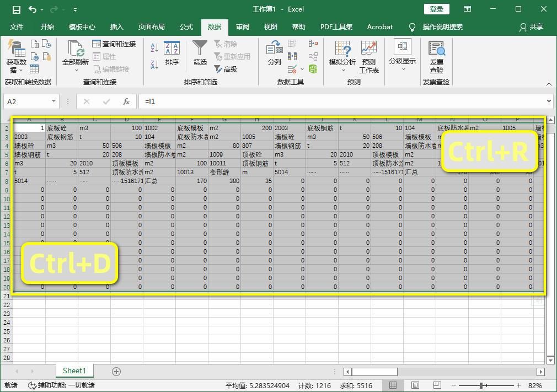
Task: Click 预测工作表 forecast sheet icon
Action: point(369,57)
